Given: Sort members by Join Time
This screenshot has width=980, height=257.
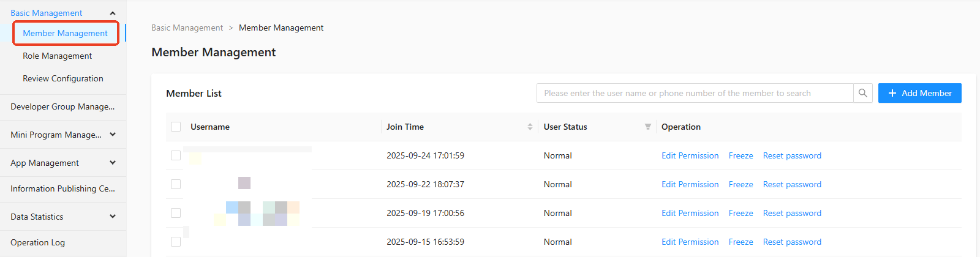Looking at the screenshot, I should point(530,127).
